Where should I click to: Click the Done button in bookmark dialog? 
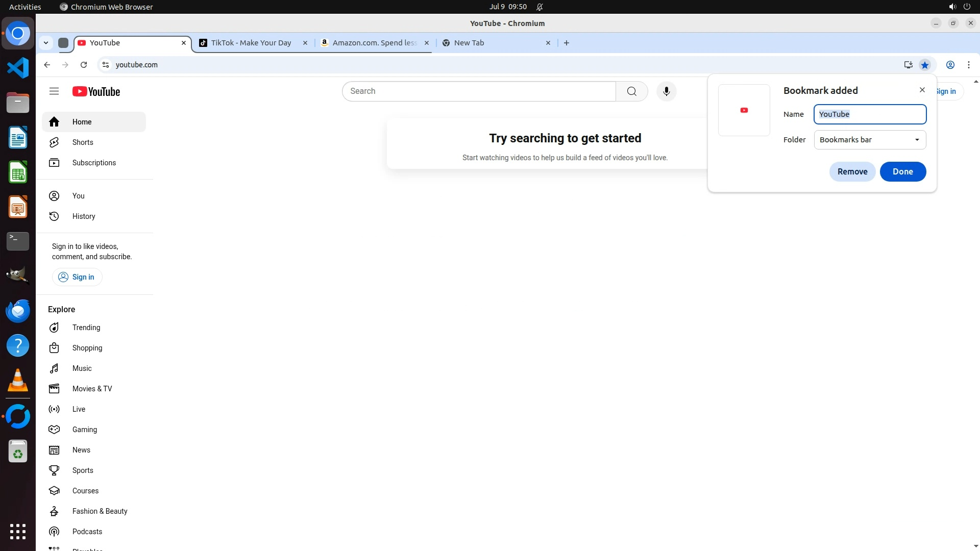[x=902, y=171]
